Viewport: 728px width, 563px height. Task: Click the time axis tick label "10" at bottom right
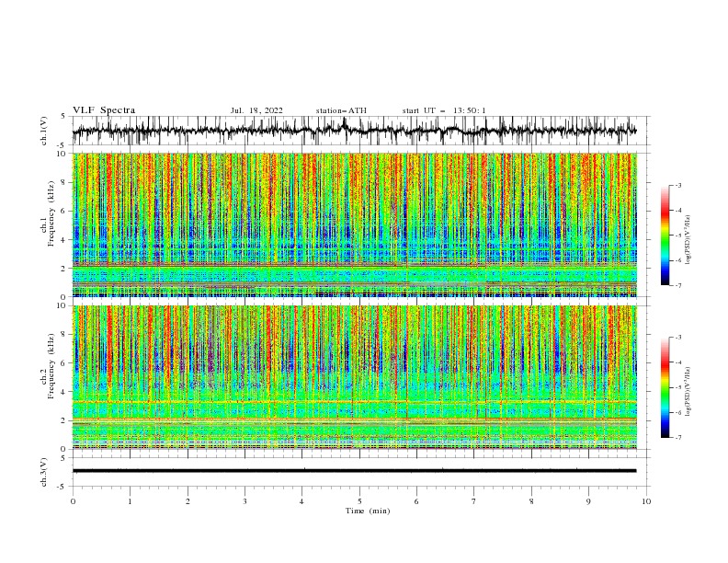(x=646, y=501)
